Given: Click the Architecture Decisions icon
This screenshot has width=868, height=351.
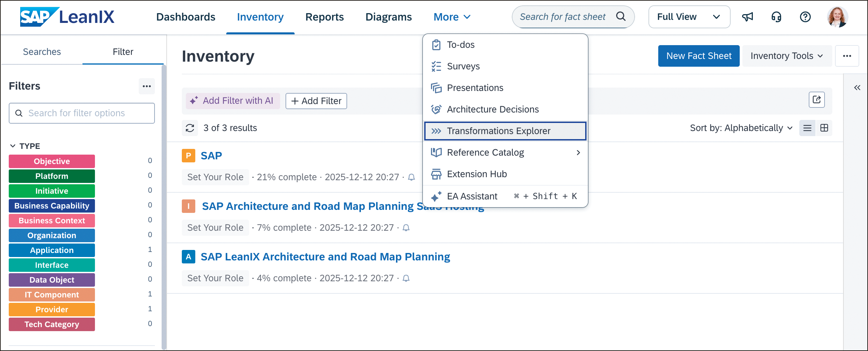Looking at the screenshot, I should tap(436, 109).
